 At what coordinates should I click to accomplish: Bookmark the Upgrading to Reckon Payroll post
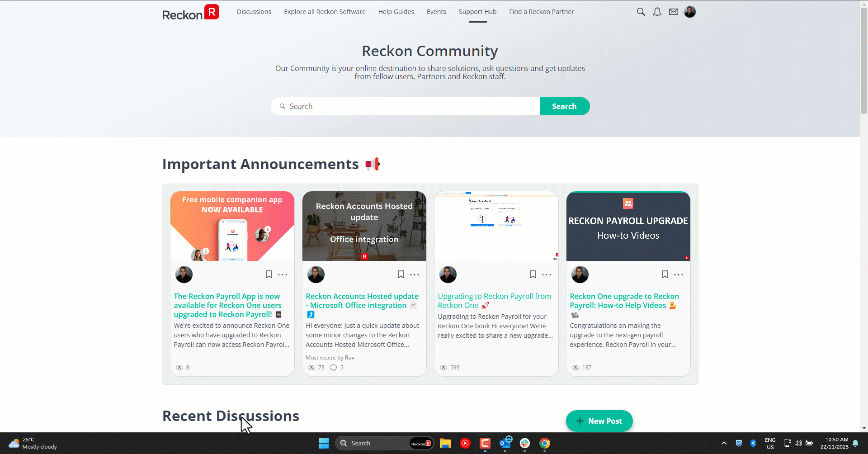(x=533, y=274)
